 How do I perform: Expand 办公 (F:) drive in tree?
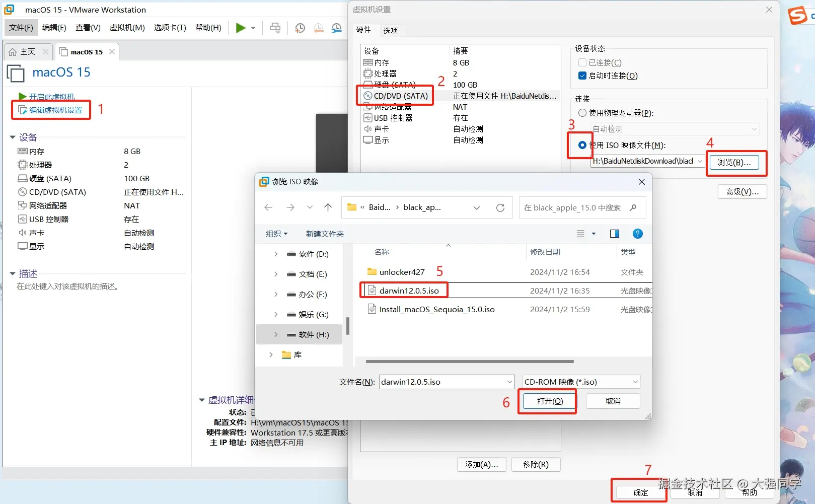[x=275, y=295]
